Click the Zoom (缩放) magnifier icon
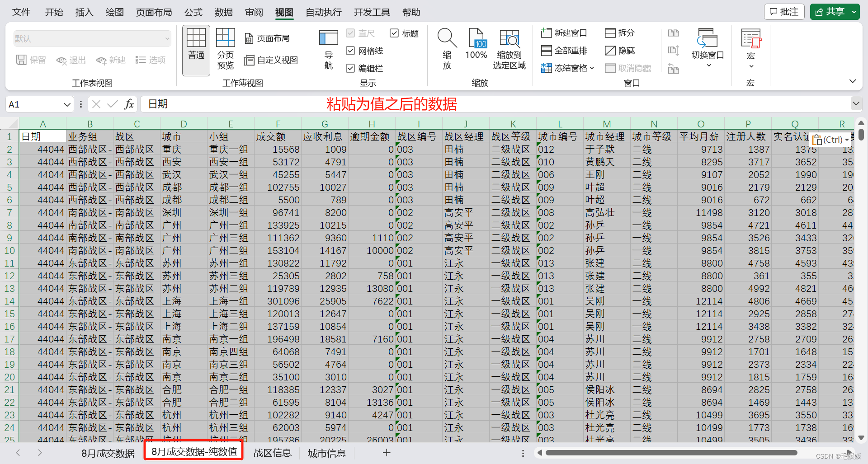The width and height of the screenshot is (868, 464). 447,38
